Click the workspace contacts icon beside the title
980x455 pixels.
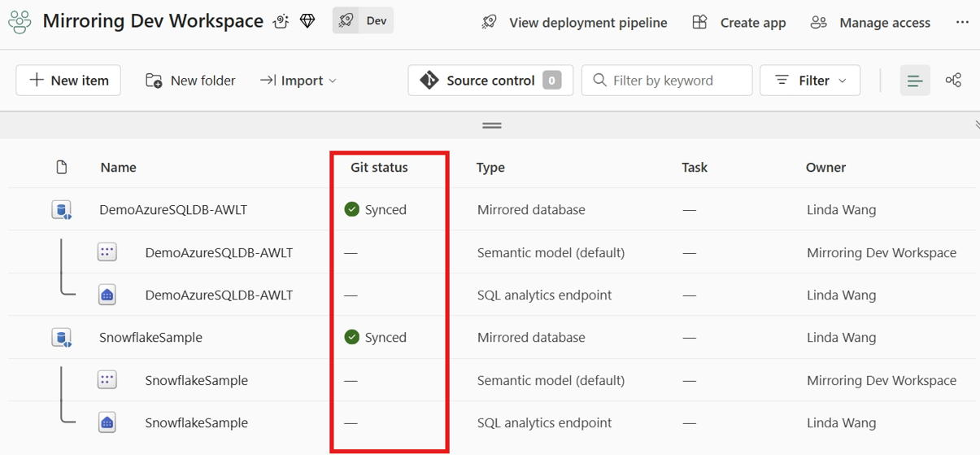click(281, 22)
